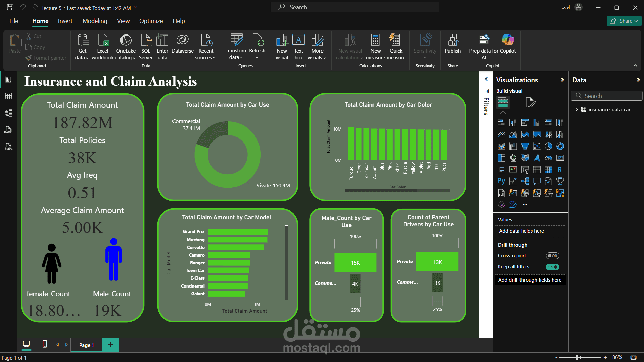Switch to Modeling ribbon tab
This screenshot has height=362, width=644.
tap(95, 21)
